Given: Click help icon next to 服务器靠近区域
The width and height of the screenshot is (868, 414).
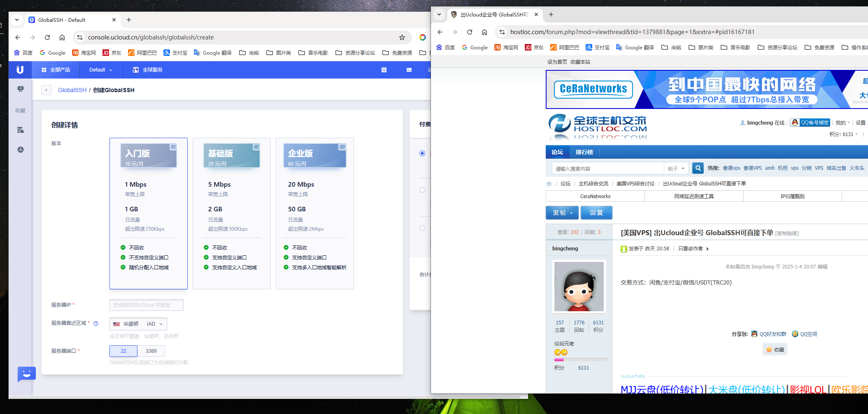Looking at the screenshot, I should (96, 324).
